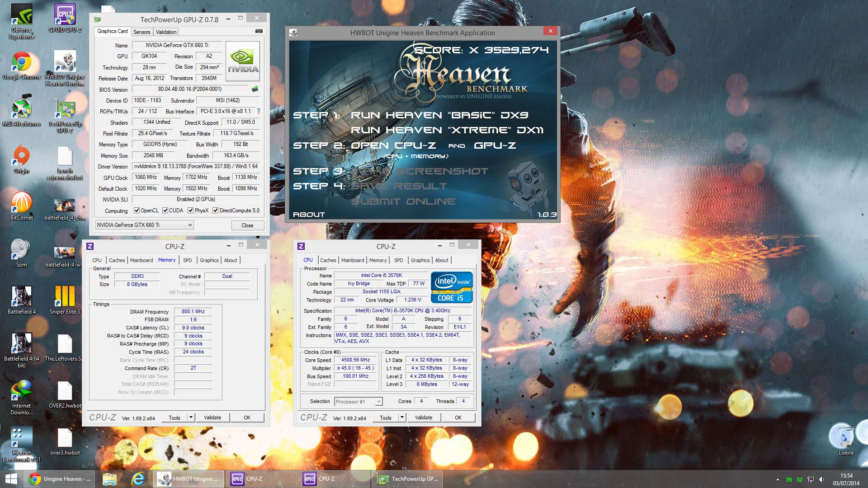
Task: Show hidden system tray icons
Action: (x=778, y=479)
